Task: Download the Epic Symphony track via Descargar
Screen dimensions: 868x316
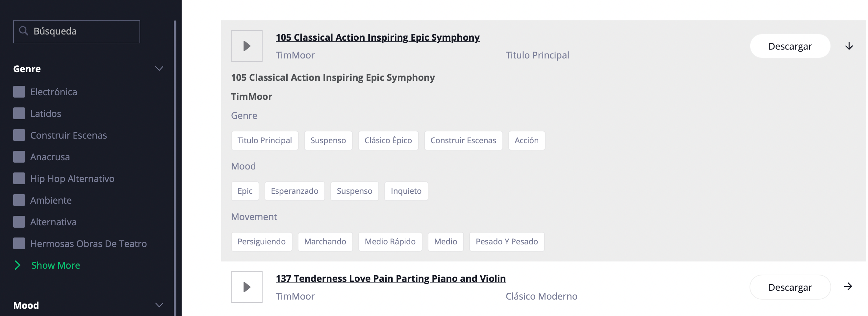Action: tap(790, 46)
